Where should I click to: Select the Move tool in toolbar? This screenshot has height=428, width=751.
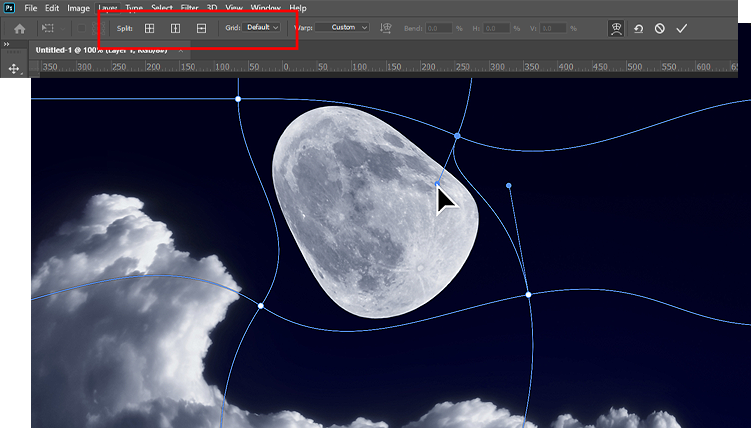pos(15,68)
